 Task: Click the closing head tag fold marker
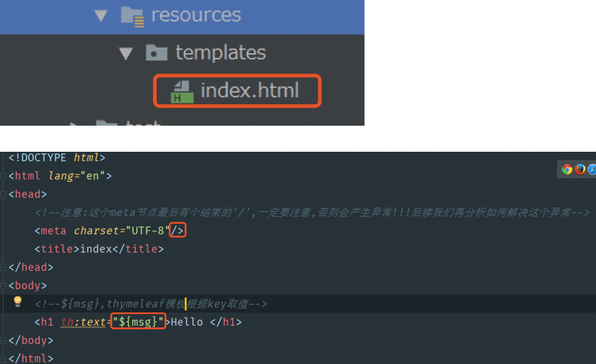click(3, 267)
